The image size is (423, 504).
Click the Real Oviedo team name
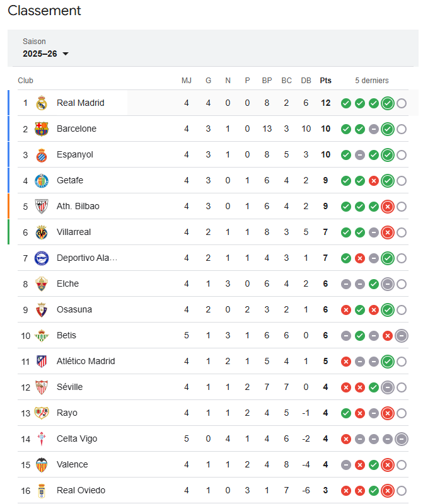coord(81,490)
